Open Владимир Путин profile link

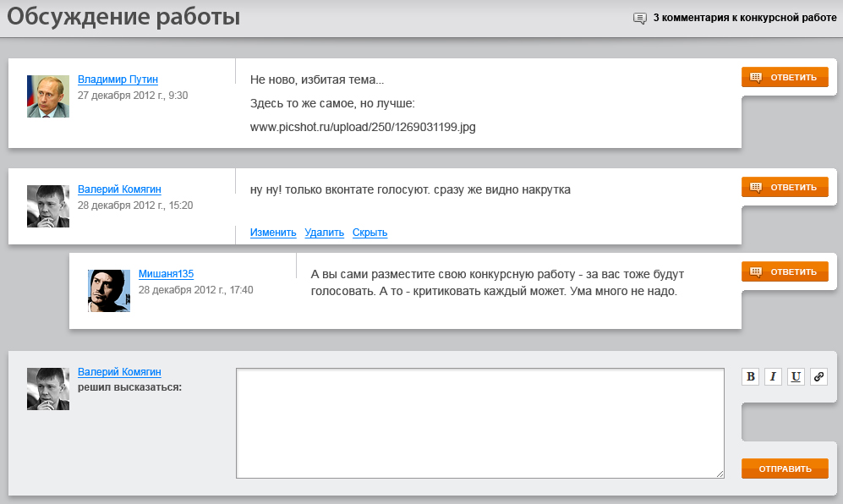tap(118, 79)
